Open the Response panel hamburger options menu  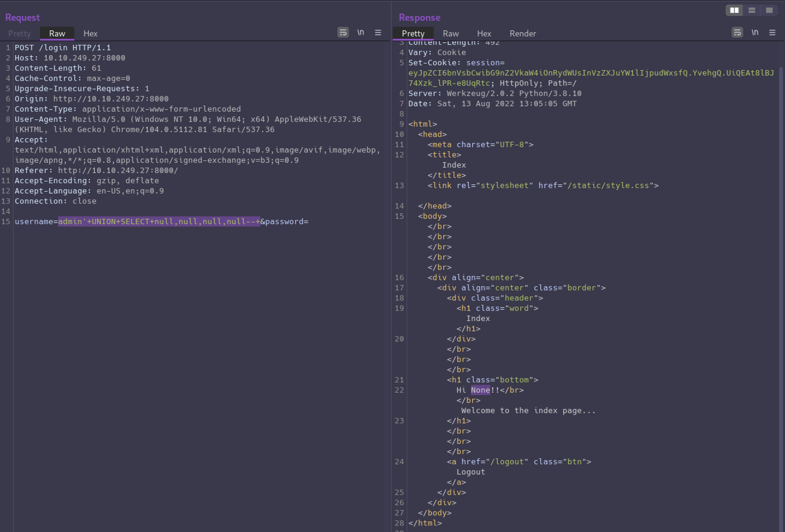coord(772,32)
